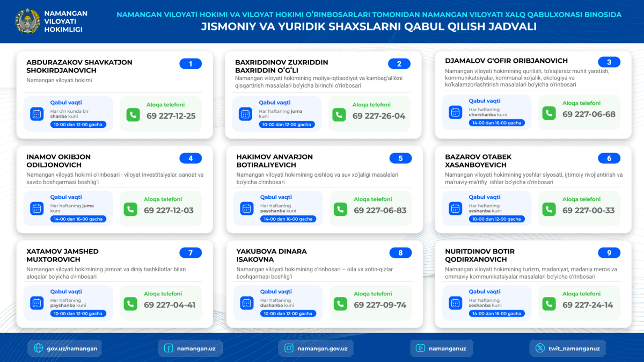Click phone number 69 227-12-25

(x=171, y=116)
